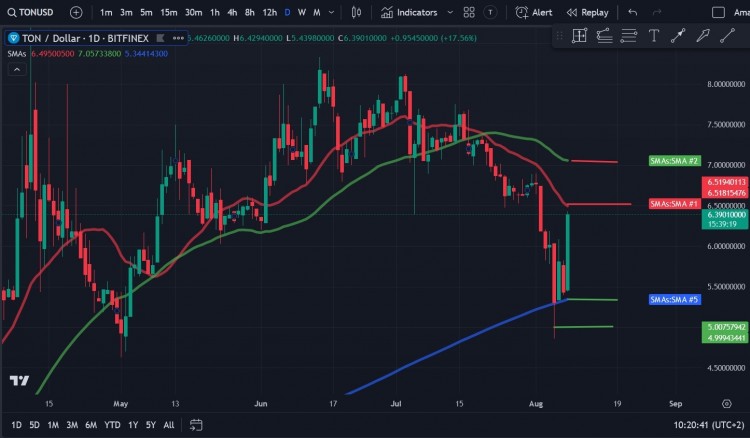This screenshot has width=750, height=438.
Task: Select the 1h timeframe
Action: coord(215,12)
